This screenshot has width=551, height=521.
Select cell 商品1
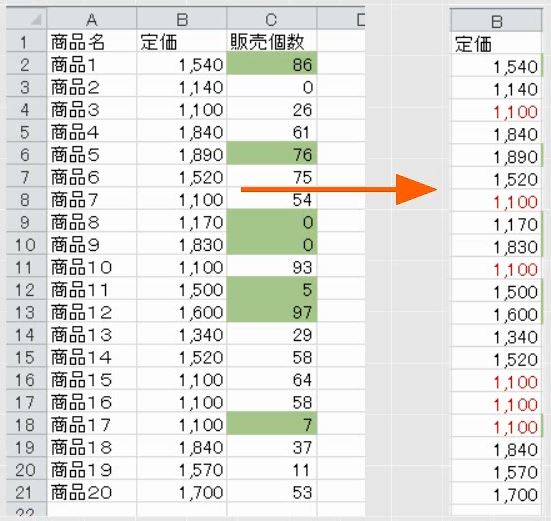coord(91,64)
